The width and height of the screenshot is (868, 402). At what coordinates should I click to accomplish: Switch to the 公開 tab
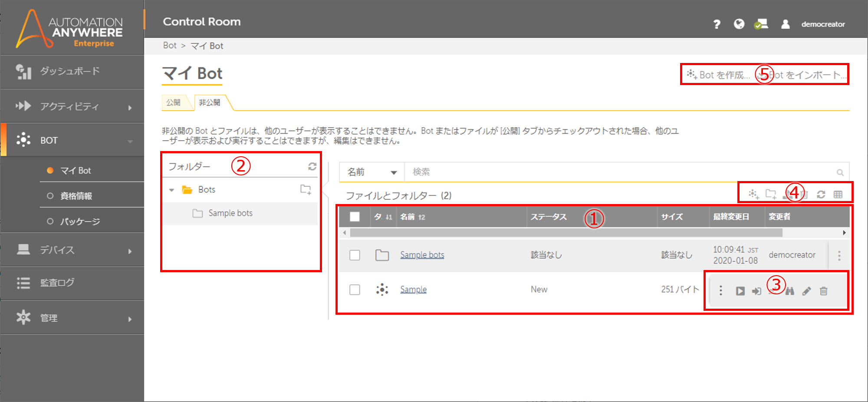point(174,102)
